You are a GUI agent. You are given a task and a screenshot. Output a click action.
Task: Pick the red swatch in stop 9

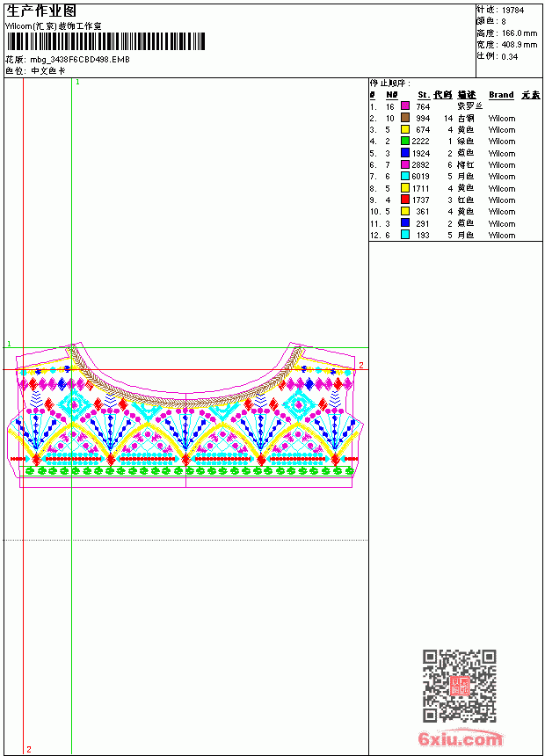coord(405,200)
